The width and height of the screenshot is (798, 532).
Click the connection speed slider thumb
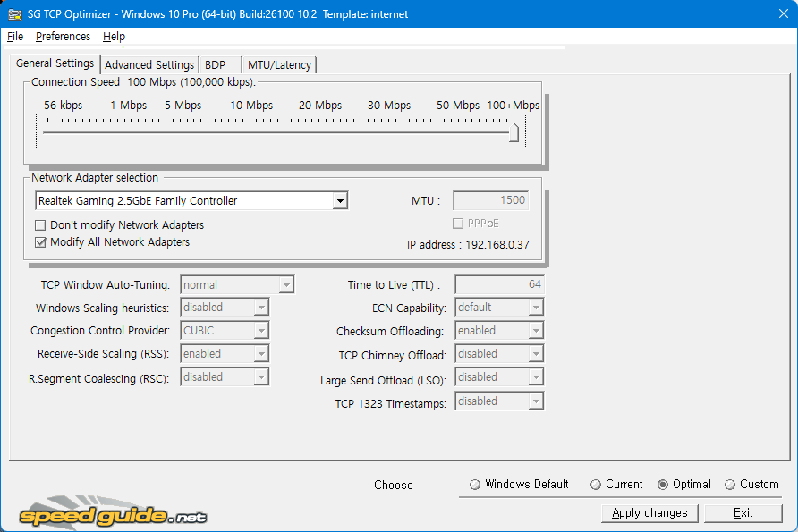coord(514,132)
